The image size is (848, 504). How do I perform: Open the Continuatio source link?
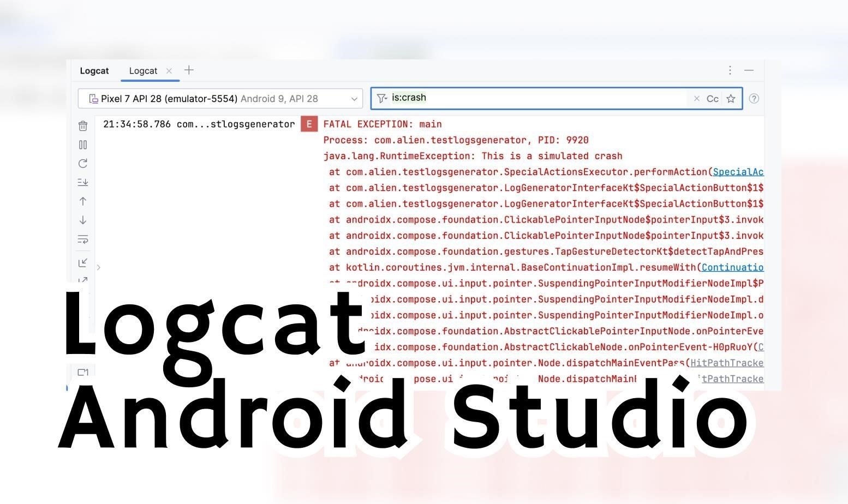(733, 267)
